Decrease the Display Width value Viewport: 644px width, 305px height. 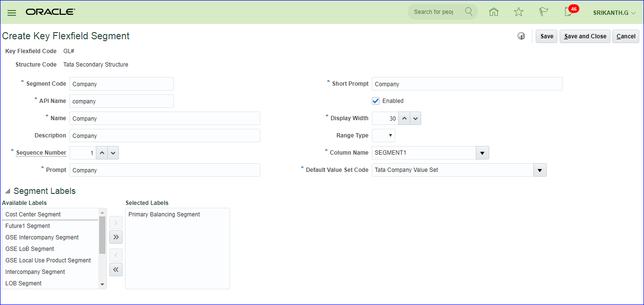(x=415, y=118)
